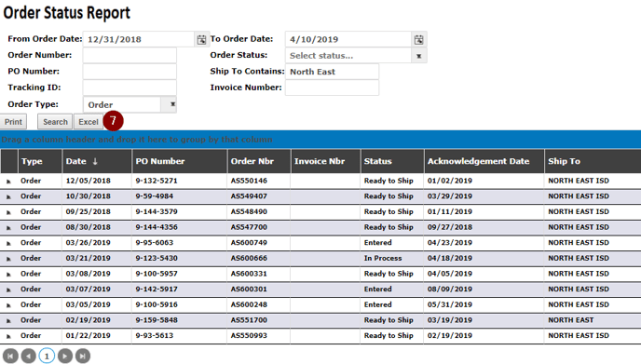The height and width of the screenshot is (364, 641).
Task: Select PO number 9-93-5613 cell
Action: 179,336
